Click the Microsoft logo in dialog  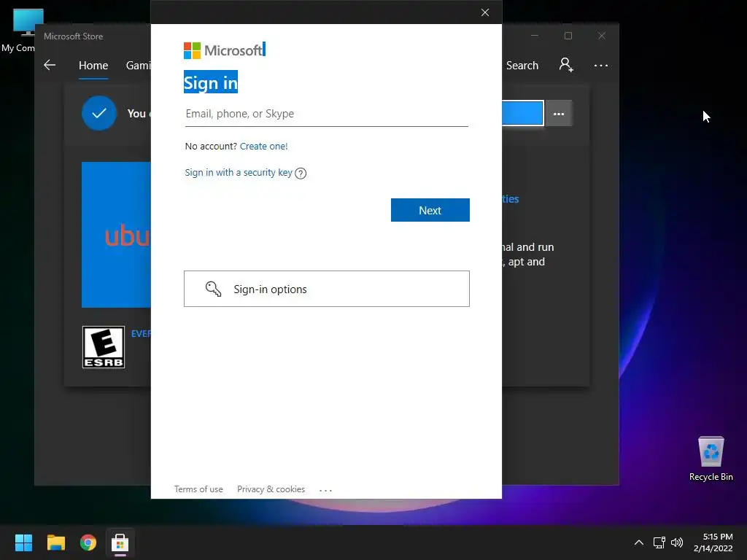pos(223,50)
